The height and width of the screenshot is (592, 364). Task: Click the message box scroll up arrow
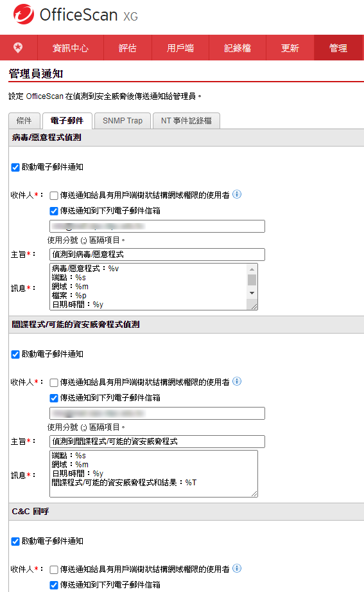pos(252,269)
